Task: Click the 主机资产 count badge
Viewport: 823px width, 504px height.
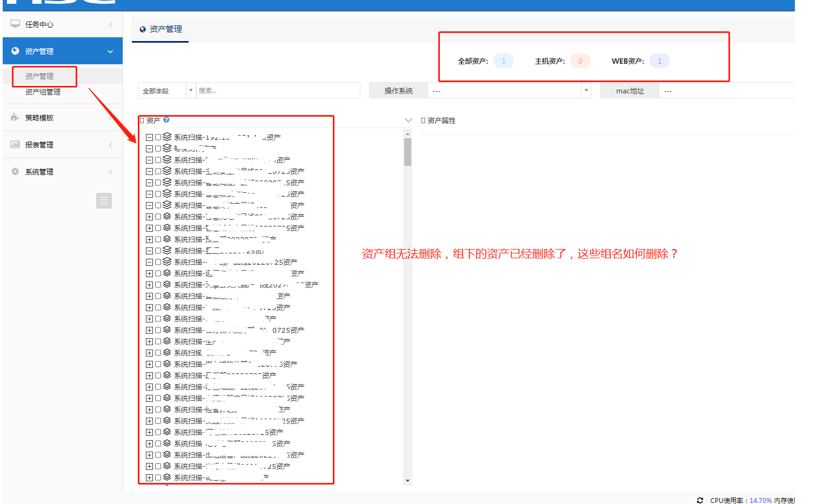Action: [x=580, y=61]
